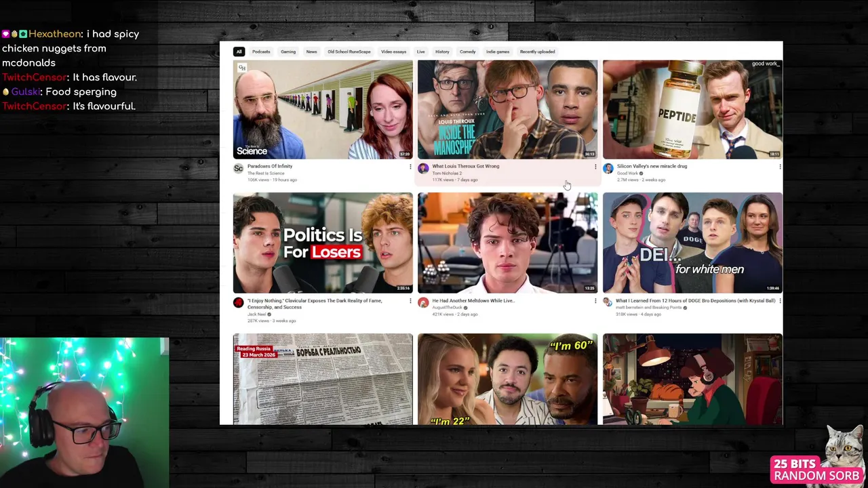Image resolution: width=868 pixels, height=488 pixels.
Task: Play the Inside The Manosphere thumbnail
Action: point(507,110)
